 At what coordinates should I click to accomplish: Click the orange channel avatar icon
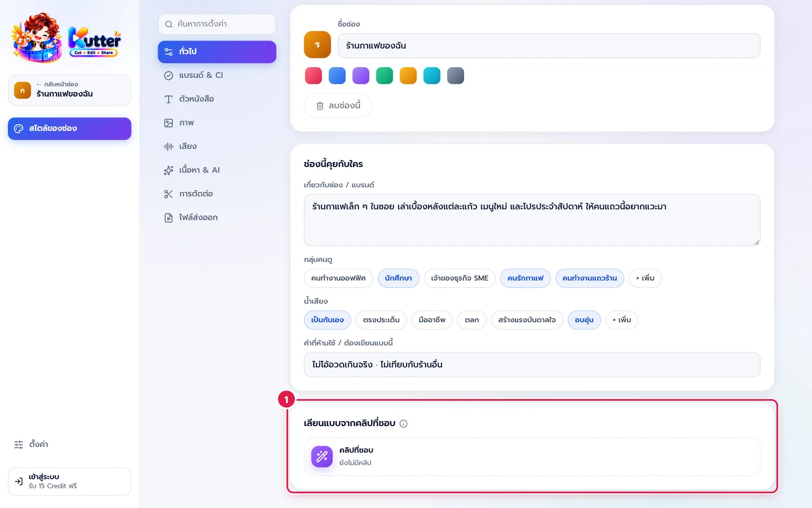click(317, 45)
